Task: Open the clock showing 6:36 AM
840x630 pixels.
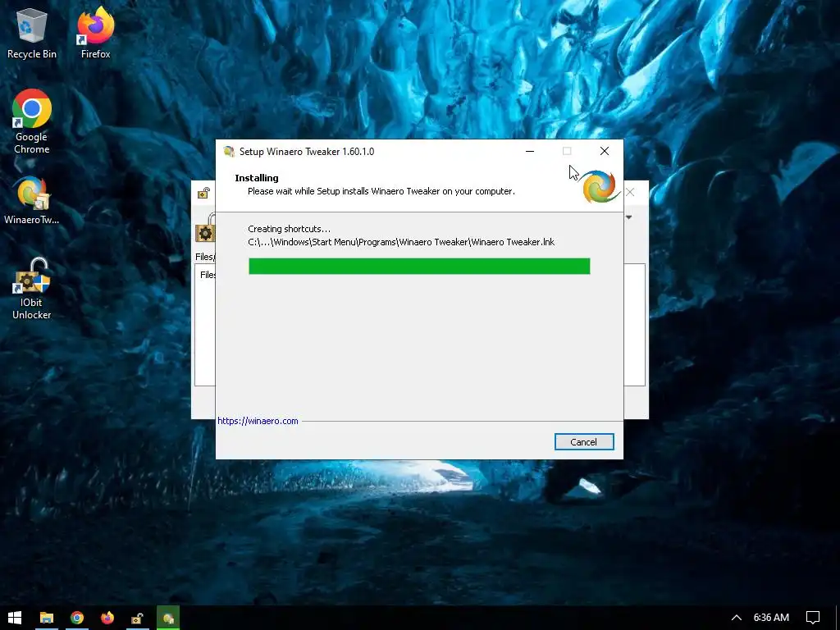Action: point(771,618)
